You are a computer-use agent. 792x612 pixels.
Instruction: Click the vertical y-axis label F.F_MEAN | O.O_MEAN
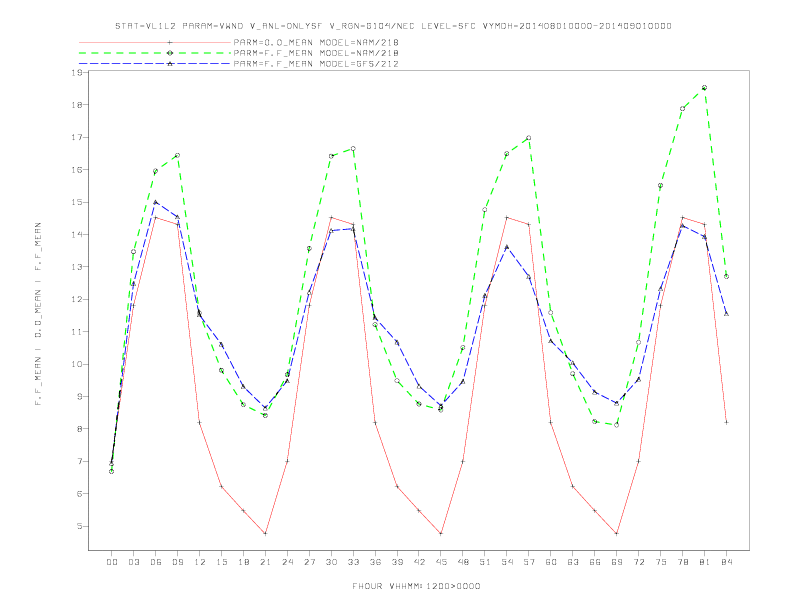tap(38, 314)
